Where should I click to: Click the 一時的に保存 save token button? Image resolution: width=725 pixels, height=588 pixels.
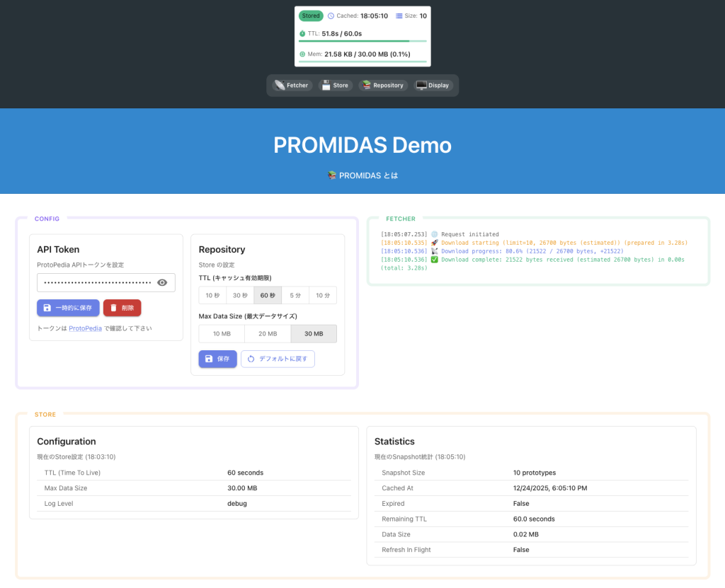click(x=68, y=308)
